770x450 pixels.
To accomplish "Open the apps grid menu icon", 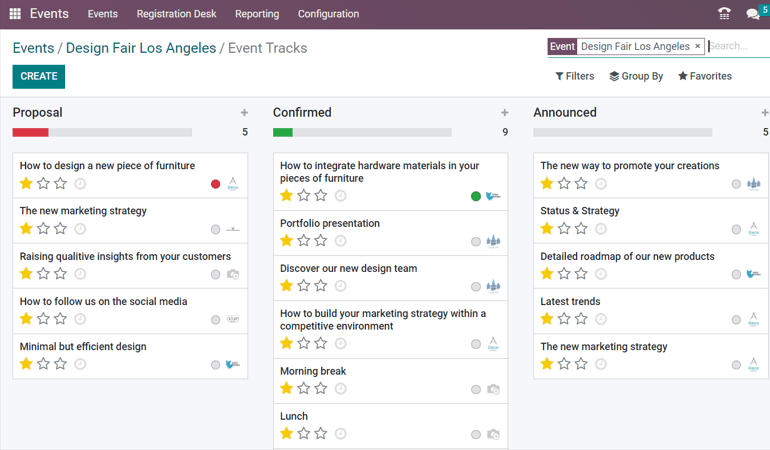I will pyautogui.click(x=15, y=14).
